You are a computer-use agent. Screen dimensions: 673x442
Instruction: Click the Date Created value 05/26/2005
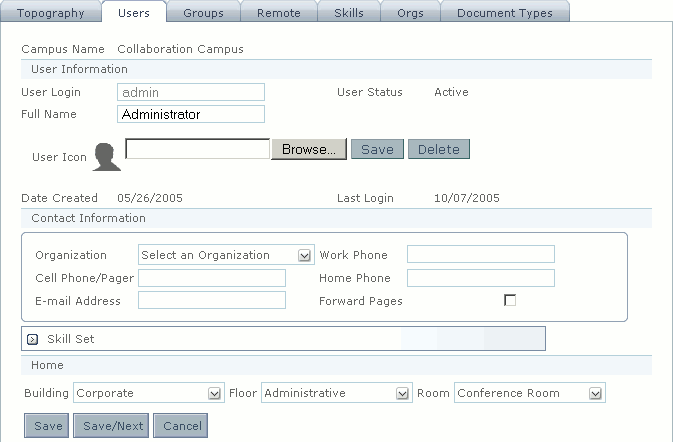[150, 198]
